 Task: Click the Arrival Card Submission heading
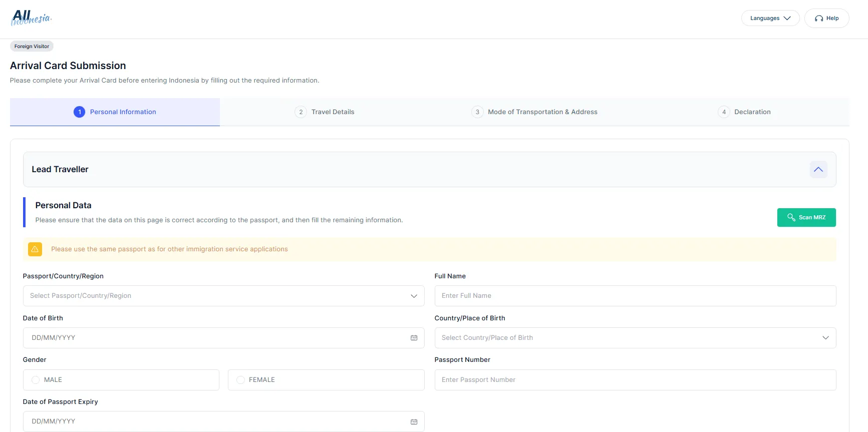tap(68, 66)
